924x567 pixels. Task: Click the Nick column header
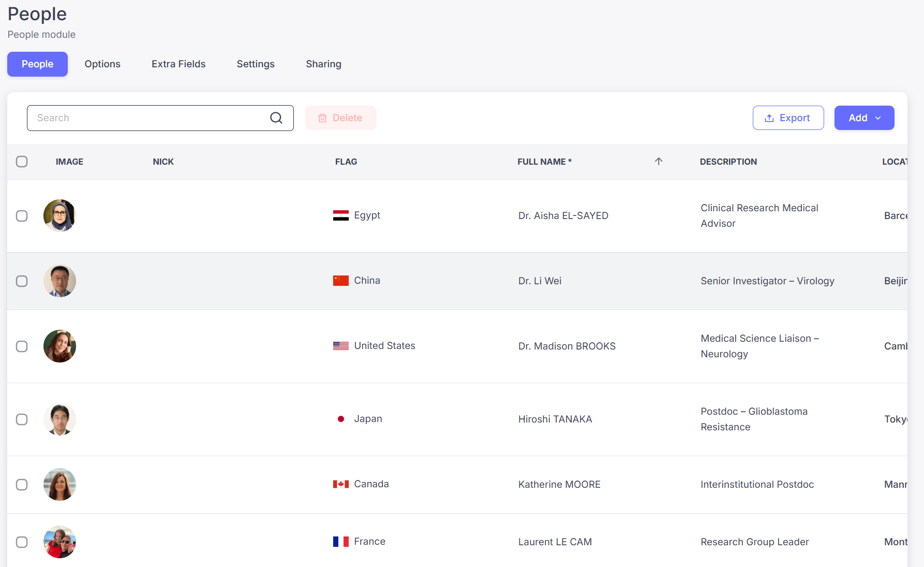click(163, 162)
